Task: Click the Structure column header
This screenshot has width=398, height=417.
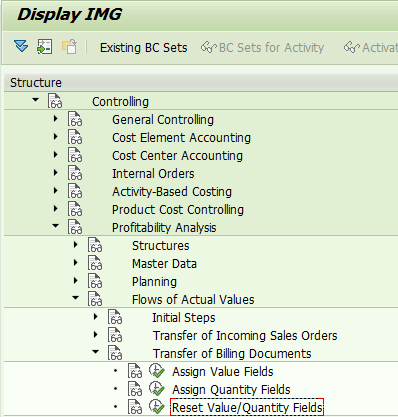Action: (36, 83)
